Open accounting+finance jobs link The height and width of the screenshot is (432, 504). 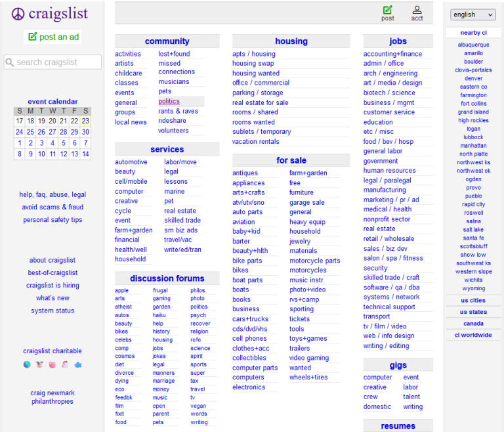coord(393,54)
